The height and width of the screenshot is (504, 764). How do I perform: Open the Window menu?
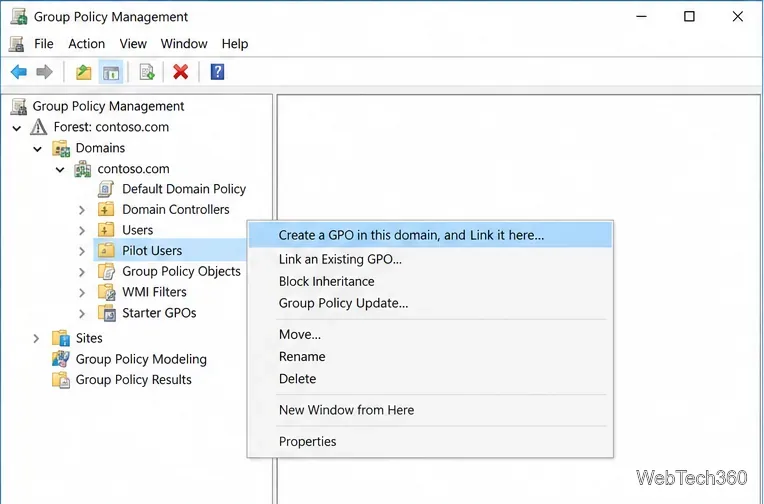coord(184,44)
